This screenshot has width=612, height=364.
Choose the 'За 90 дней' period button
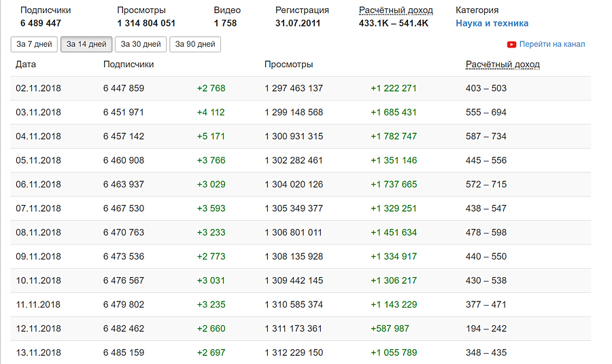(x=195, y=45)
